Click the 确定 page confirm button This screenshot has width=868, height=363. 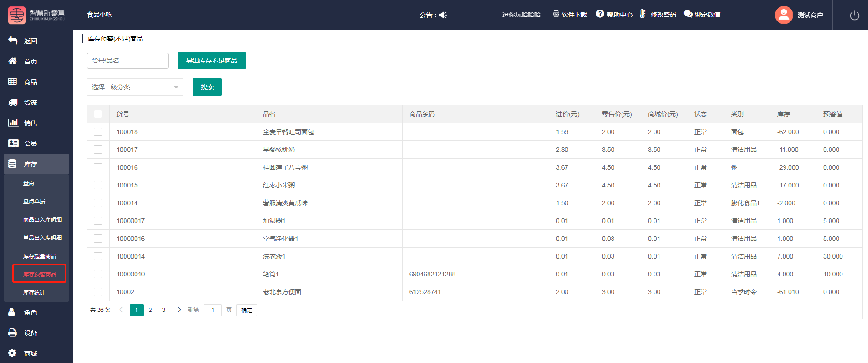tap(247, 310)
